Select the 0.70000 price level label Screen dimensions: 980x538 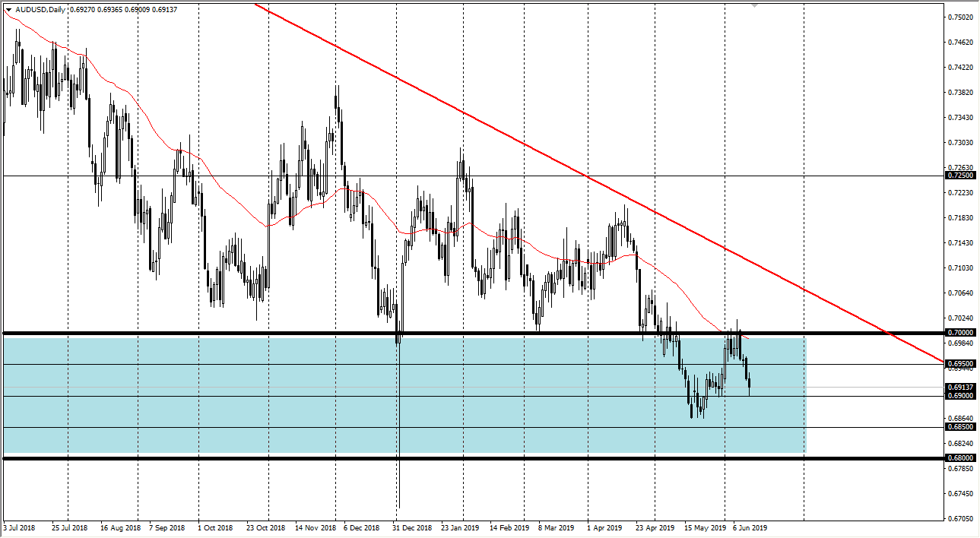coord(961,333)
